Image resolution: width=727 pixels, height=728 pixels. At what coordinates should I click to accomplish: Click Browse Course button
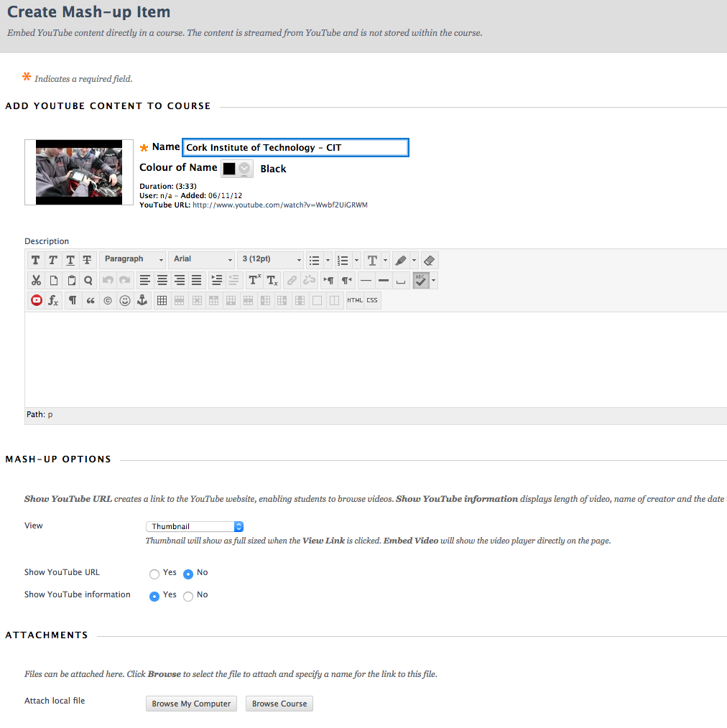(279, 704)
